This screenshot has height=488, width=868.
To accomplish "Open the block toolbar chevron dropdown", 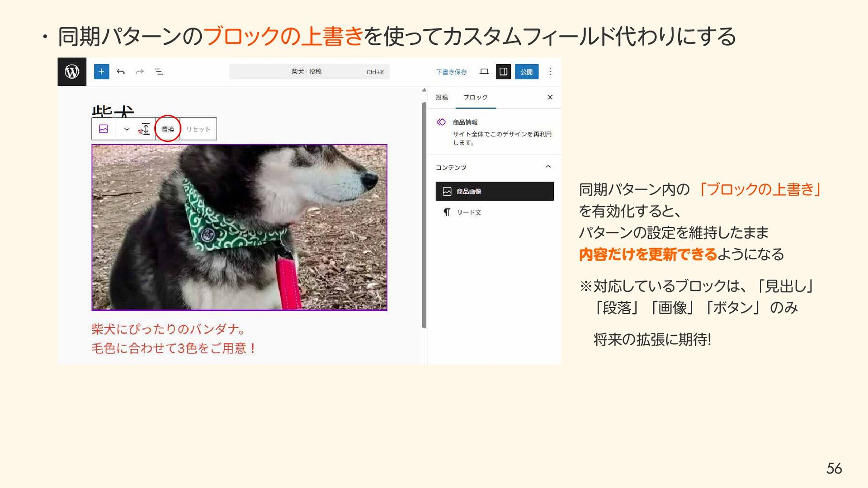I will [127, 129].
